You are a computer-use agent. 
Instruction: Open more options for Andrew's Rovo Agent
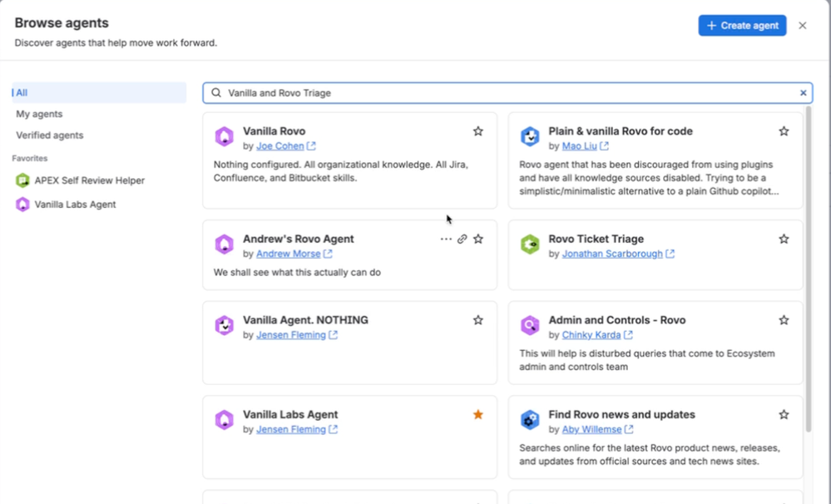446,239
